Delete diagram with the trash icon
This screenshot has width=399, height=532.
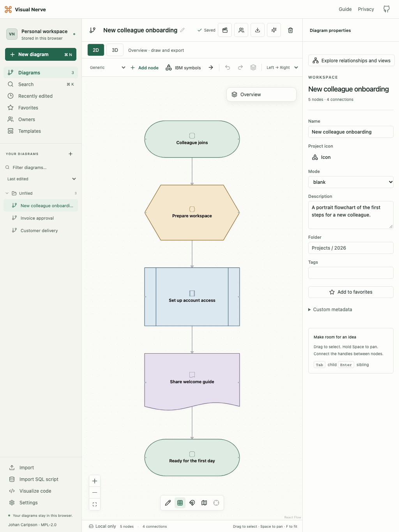pos(290,30)
